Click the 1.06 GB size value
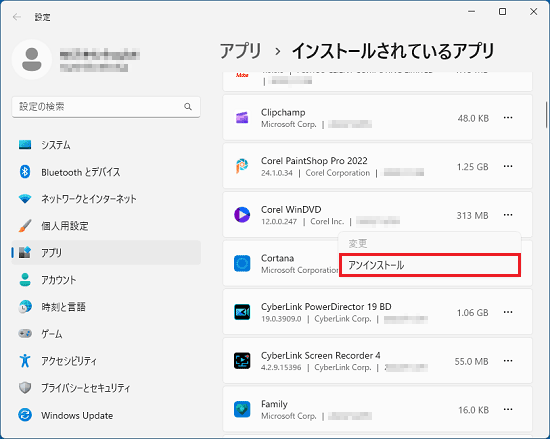550x439 pixels. tap(472, 312)
